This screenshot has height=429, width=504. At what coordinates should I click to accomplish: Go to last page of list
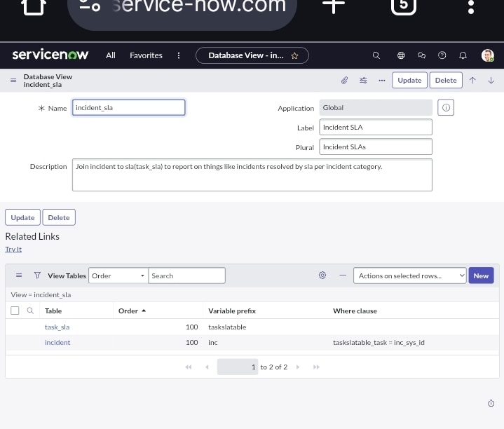316,367
